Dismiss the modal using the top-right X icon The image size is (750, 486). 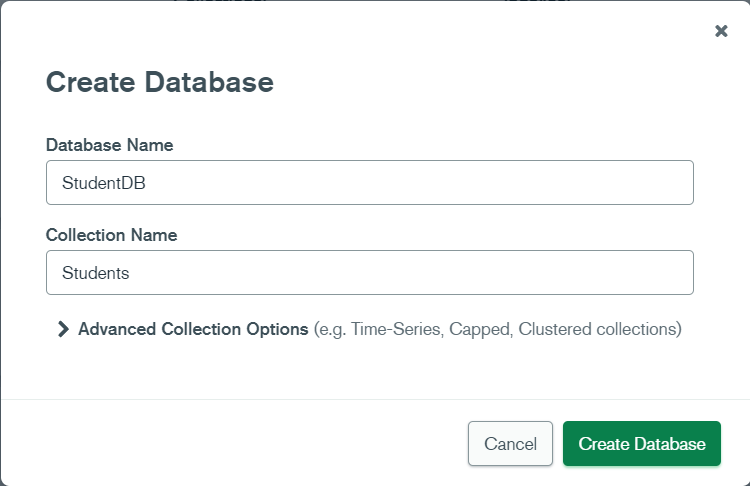click(721, 31)
